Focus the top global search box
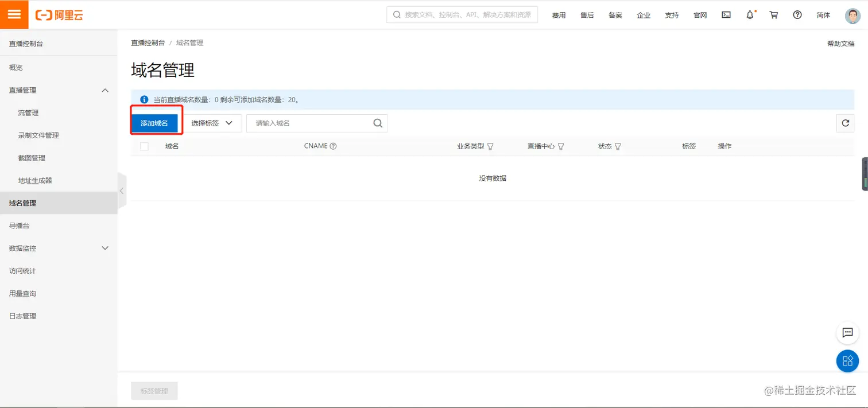868x408 pixels. click(462, 15)
